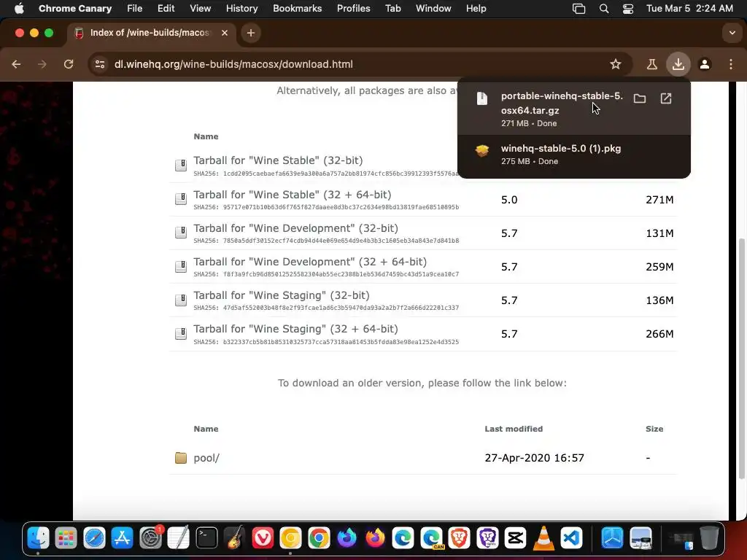747x560 pixels.
Task: Open App Store from the Dock
Action: pyautogui.click(x=122, y=538)
